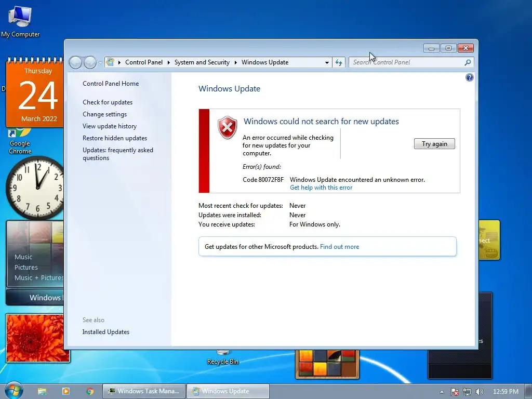The image size is (532, 399).
Task: Click the calendar gadget showing 24
Action: tap(35, 92)
